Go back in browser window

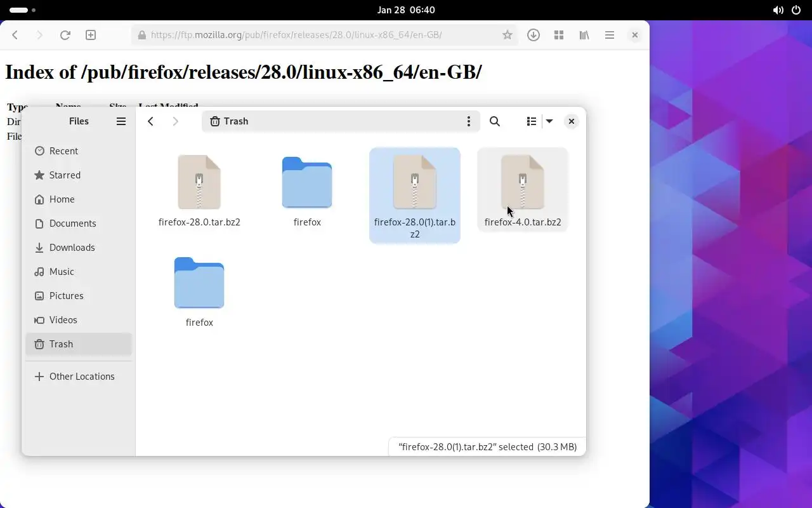coord(15,35)
